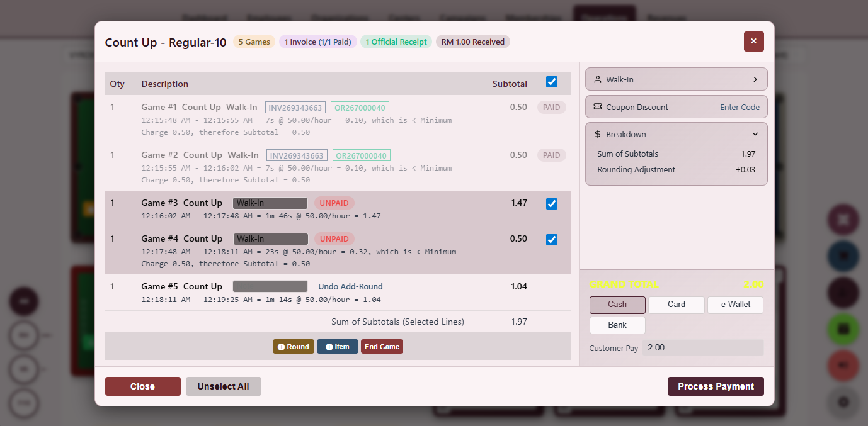Click Enter Code for coupon discount
The image size is (868, 426).
(740, 107)
